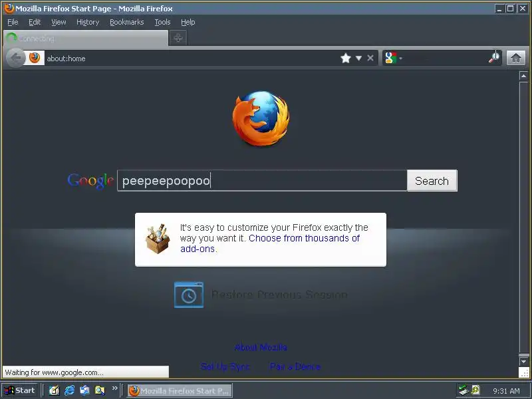The height and width of the screenshot is (399, 532).
Task: Click the second system tray icon
Action: (475, 390)
